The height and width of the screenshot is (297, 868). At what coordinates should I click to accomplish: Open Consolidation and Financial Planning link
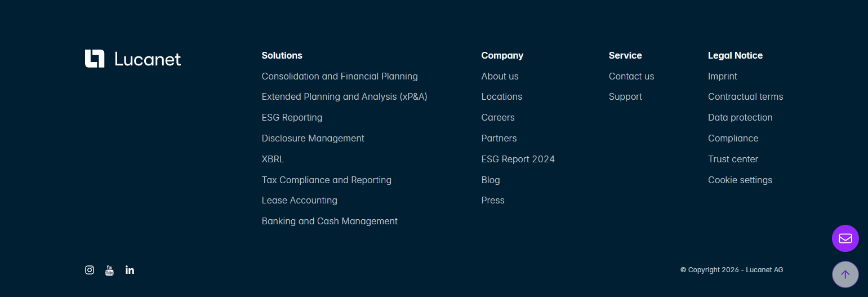pos(340,76)
